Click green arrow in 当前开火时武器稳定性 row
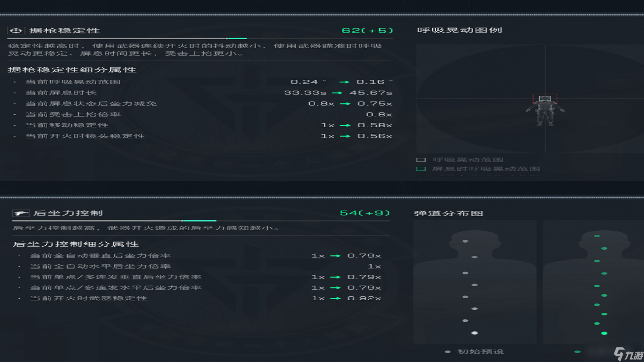The width and height of the screenshot is (644, 362). [x=335, y=298]
